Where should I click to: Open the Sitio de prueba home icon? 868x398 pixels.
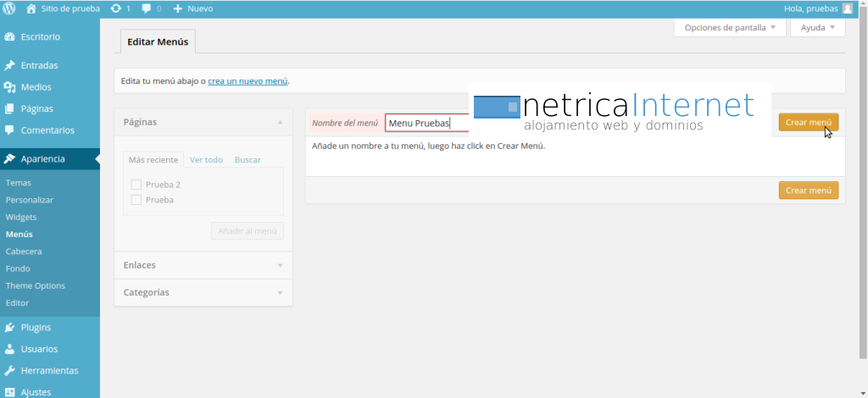(31, 8)
